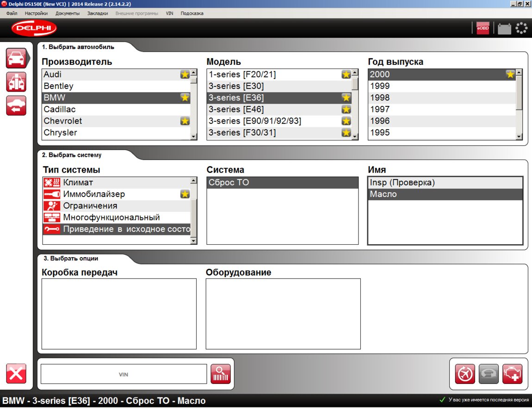The image size is (532, 408).
Task: Open the vehicle selection sidebar icon
Action: click(x=16, y=58)
